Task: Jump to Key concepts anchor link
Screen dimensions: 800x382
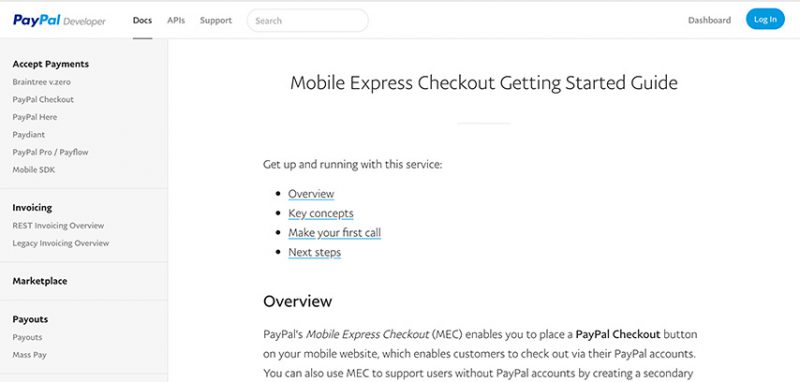Action: [x=321, y=213]
